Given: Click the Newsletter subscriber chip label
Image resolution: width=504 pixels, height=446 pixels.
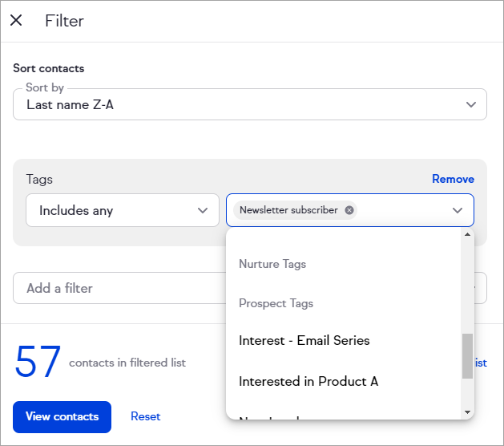Looking at the screenshot, I should pos(288,210).
